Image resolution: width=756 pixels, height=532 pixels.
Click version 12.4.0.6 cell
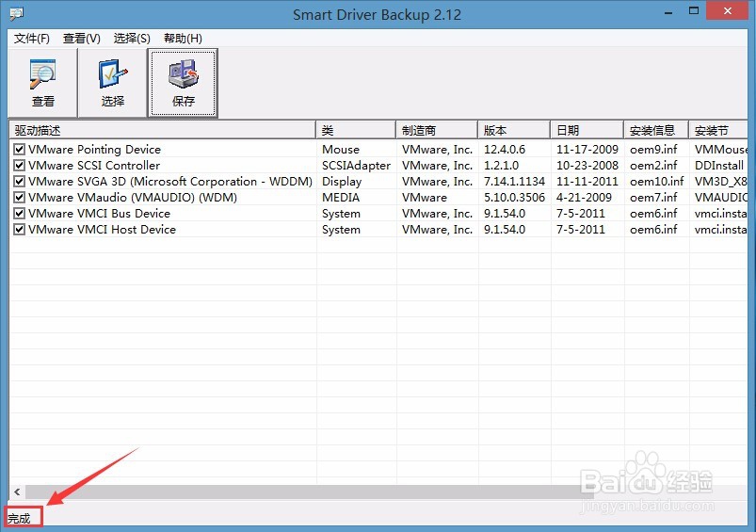(505, 149)
